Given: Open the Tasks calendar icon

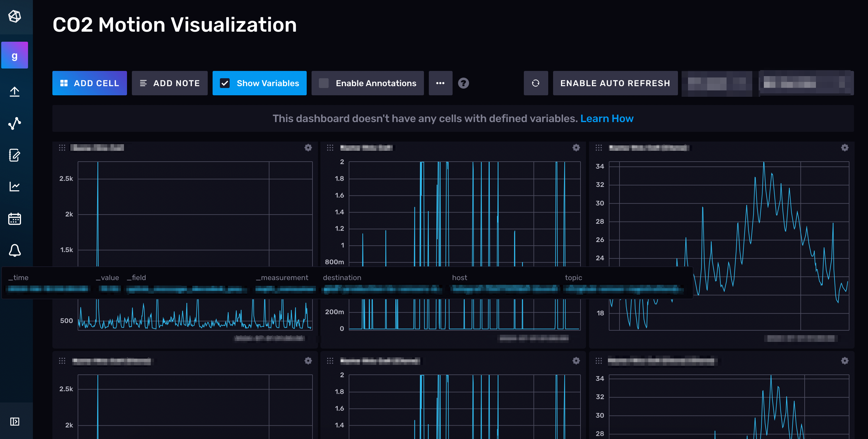Looking at the screenshot, I should click(15, 218).
